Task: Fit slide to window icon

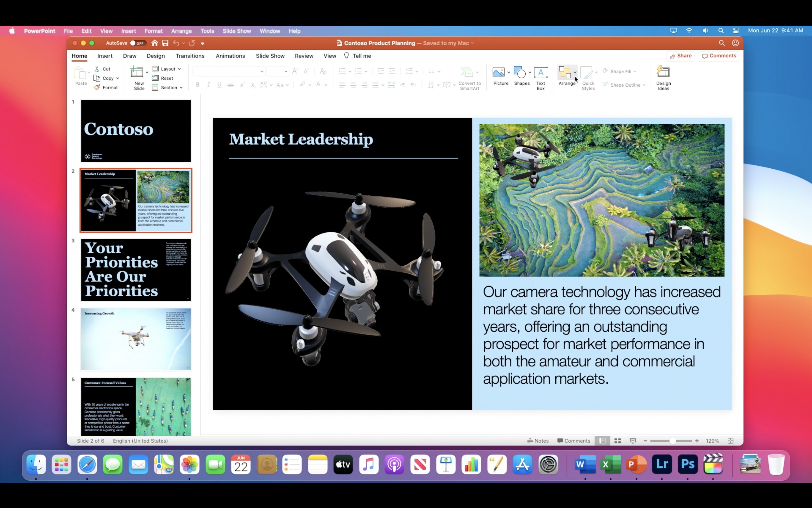Action: [731, 441]
